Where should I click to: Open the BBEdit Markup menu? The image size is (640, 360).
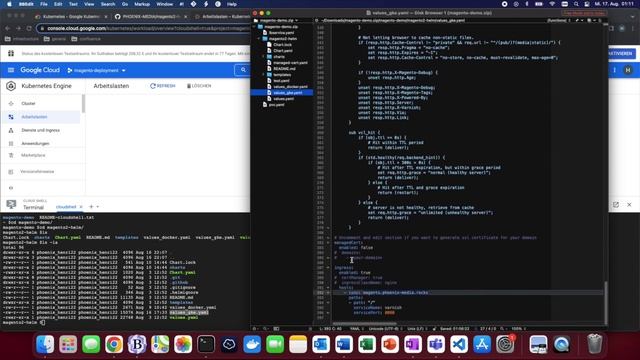click(x=142, y=4)
